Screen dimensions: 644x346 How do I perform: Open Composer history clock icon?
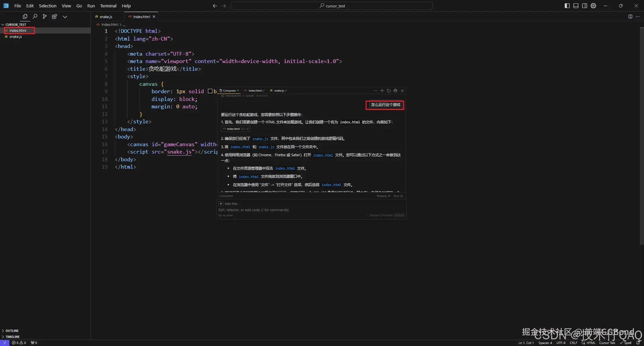[x=389, y=91]
